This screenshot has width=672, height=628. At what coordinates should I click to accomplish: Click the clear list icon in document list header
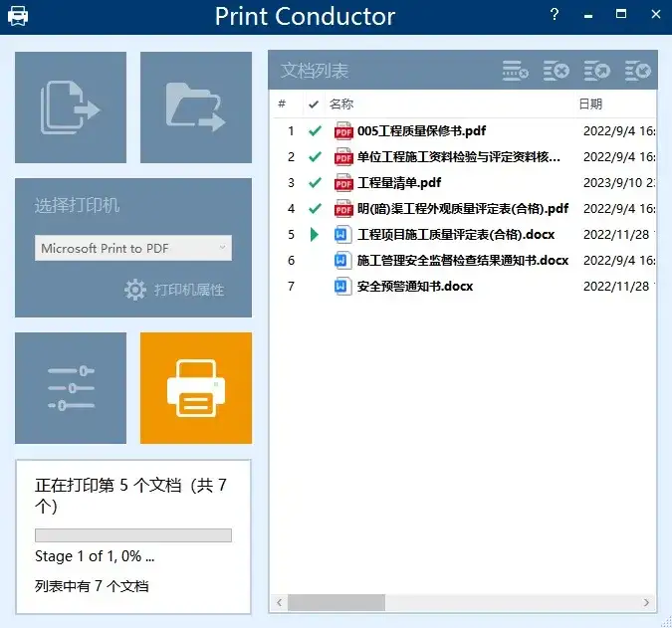point(515,71)
